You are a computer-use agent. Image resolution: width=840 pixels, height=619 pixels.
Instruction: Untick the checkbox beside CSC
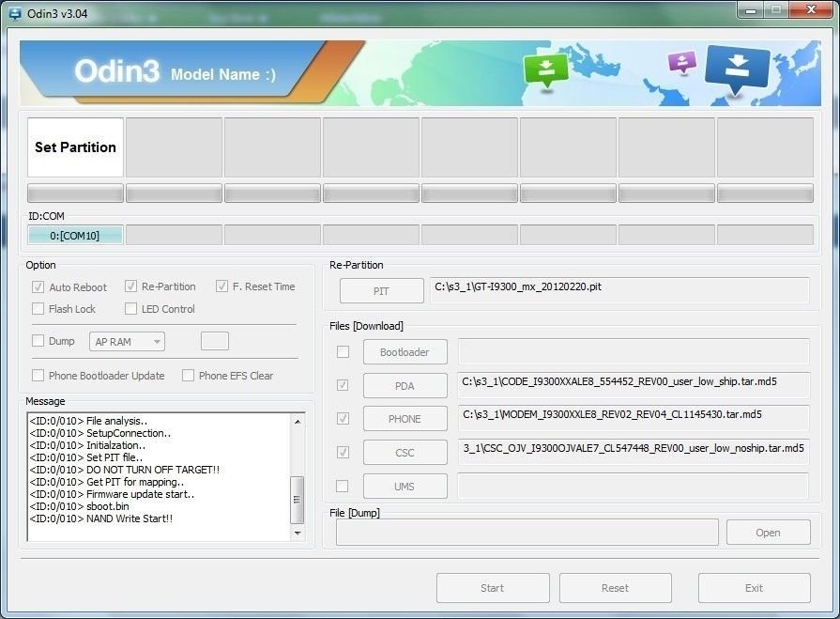[343, 453]
